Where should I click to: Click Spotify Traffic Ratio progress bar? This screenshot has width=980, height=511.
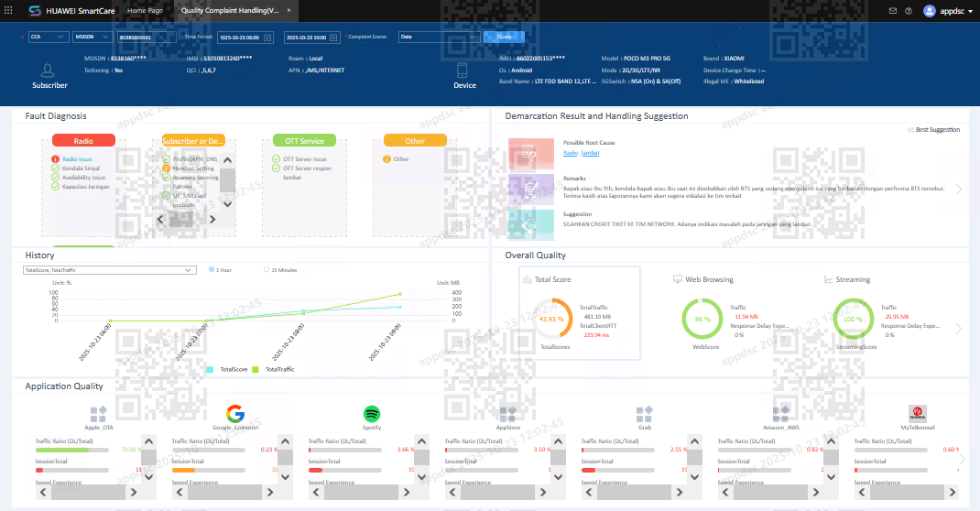345,450
